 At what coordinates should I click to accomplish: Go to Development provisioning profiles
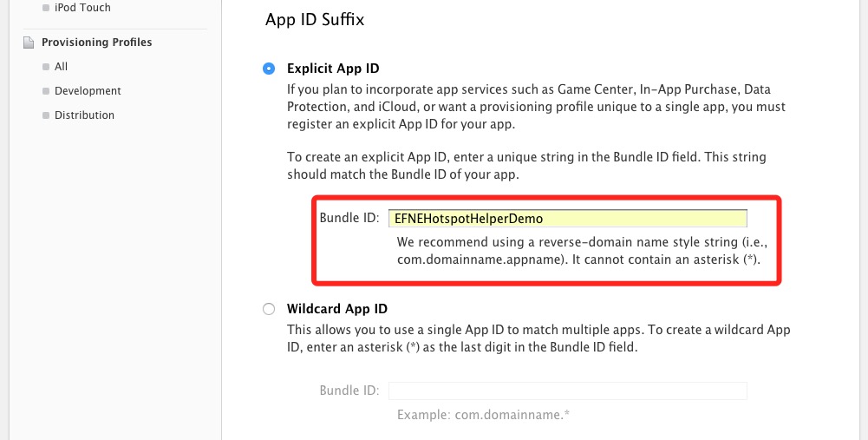coord(88,91)
